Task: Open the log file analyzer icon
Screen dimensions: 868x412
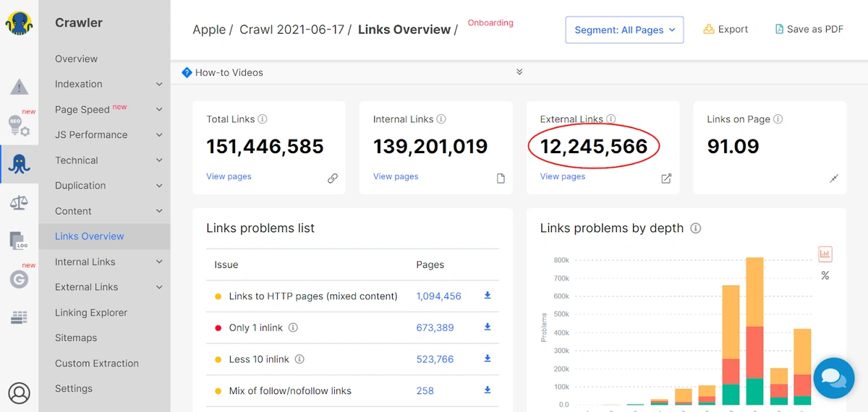Action: pyautogui.click(x=19, y=241)
